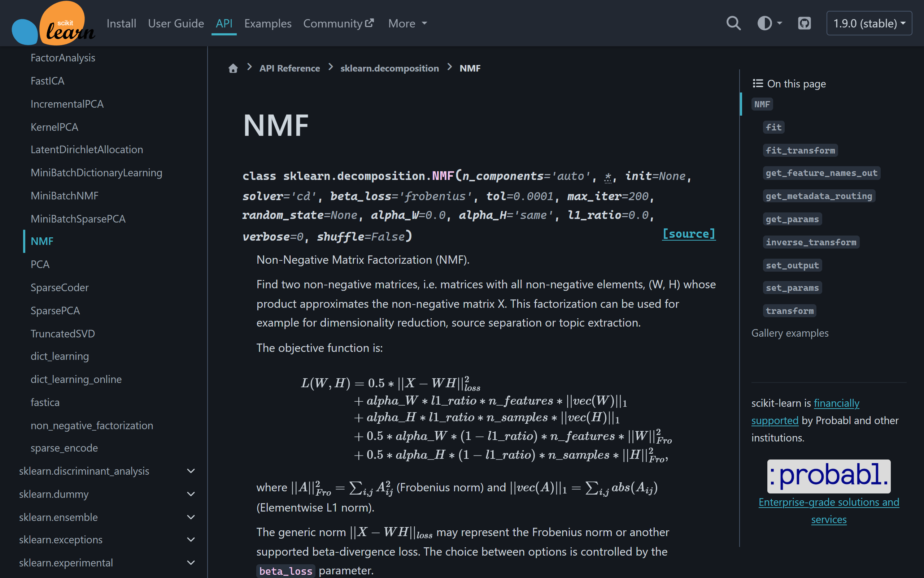Viewport: 924px width, 578px height.
Task: Jump to set_params section
Action: point(792,288)
